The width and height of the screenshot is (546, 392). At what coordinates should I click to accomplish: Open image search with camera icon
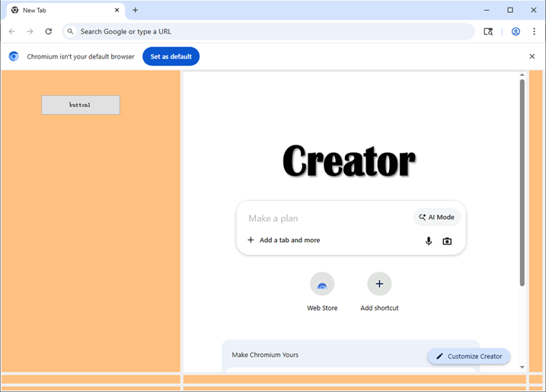pos(447,241)
